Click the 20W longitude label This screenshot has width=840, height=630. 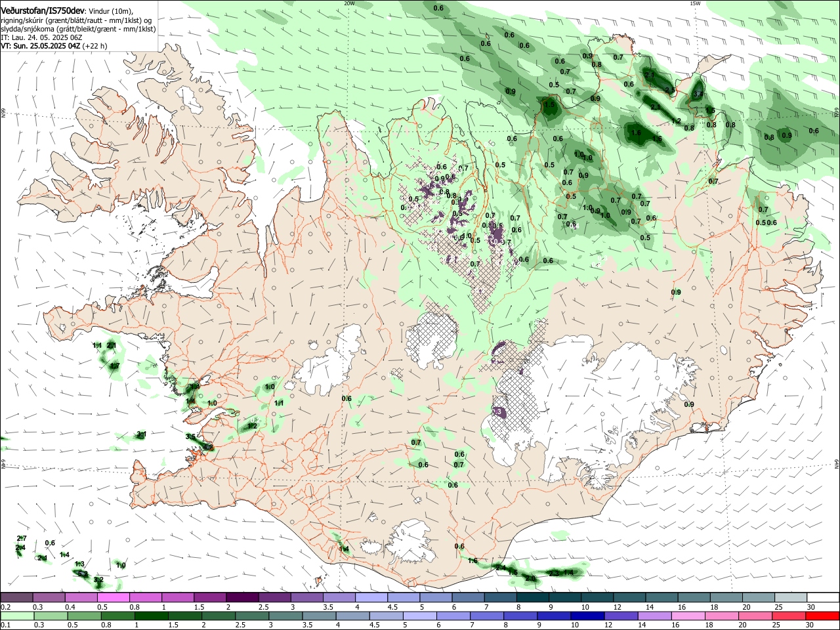point(349,3)
